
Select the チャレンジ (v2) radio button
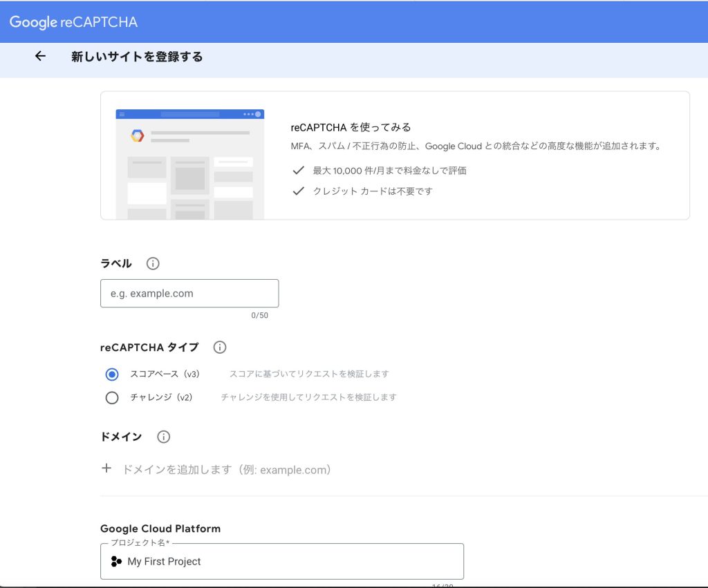point(112,397)
